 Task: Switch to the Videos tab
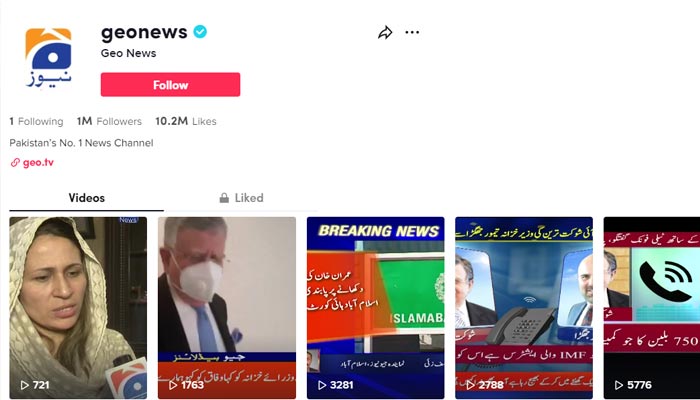pos(87,198)
